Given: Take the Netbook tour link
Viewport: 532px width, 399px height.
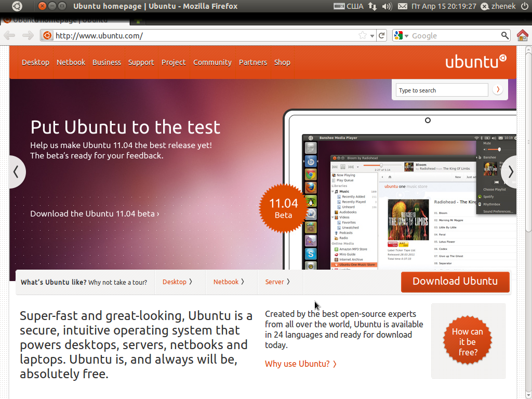Looking at the screenshot, I should click(229, 282).
